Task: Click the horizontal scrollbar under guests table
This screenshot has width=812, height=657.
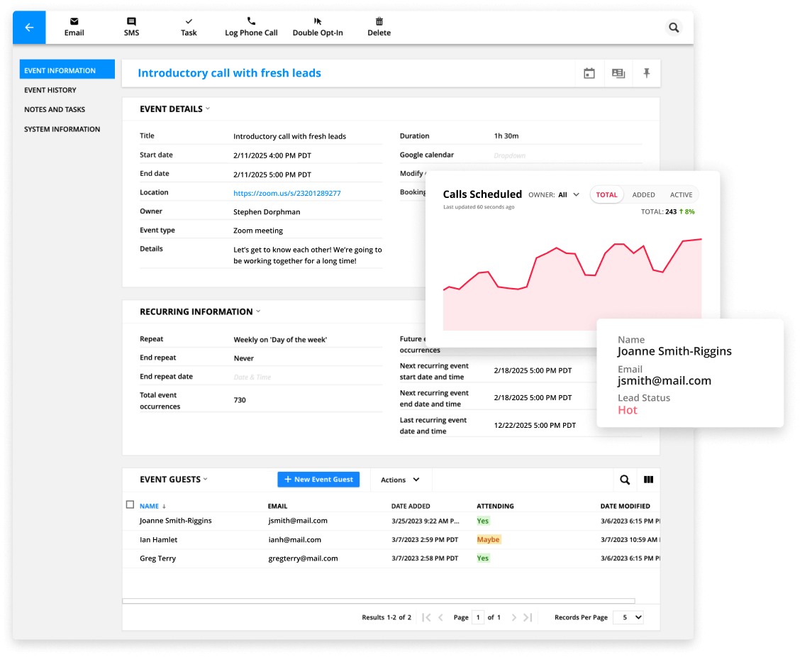Action: click(x=355, y=601)
